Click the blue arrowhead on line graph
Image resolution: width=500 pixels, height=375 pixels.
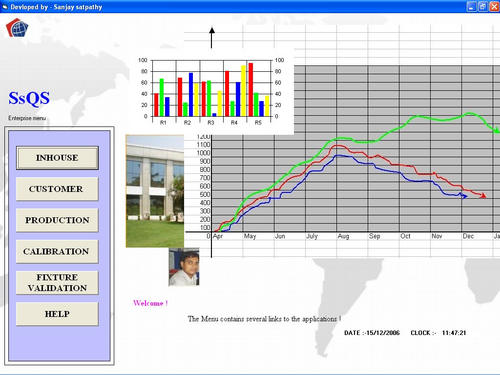[x=464, y=197]
